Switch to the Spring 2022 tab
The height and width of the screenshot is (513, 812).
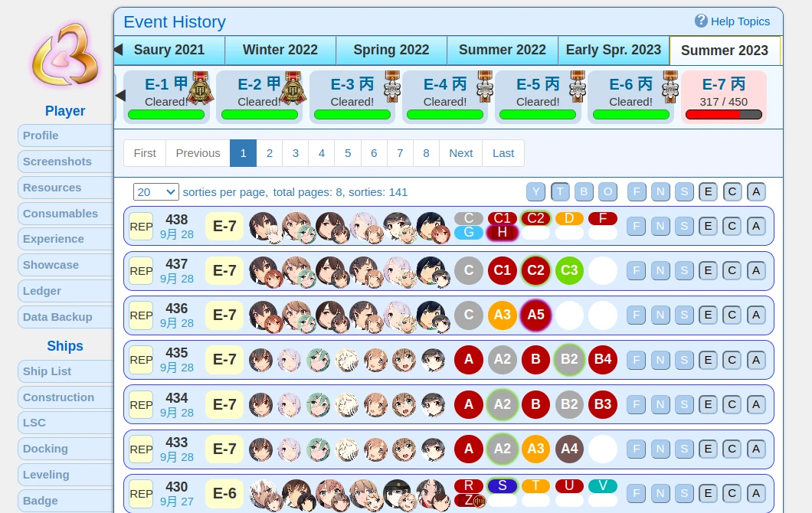coord(391,51)
